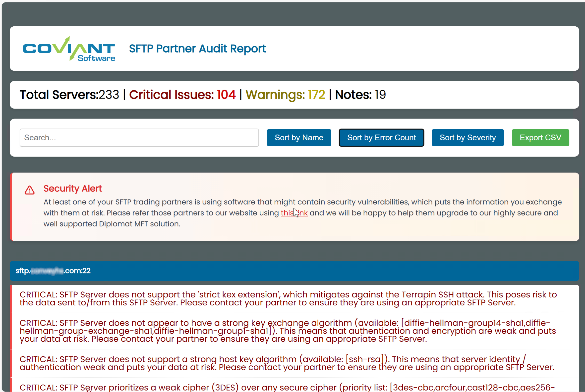Viewport: 585px width, 392px height.
Task: Click the Export CSV button
Action: click(x=540, y=137)
